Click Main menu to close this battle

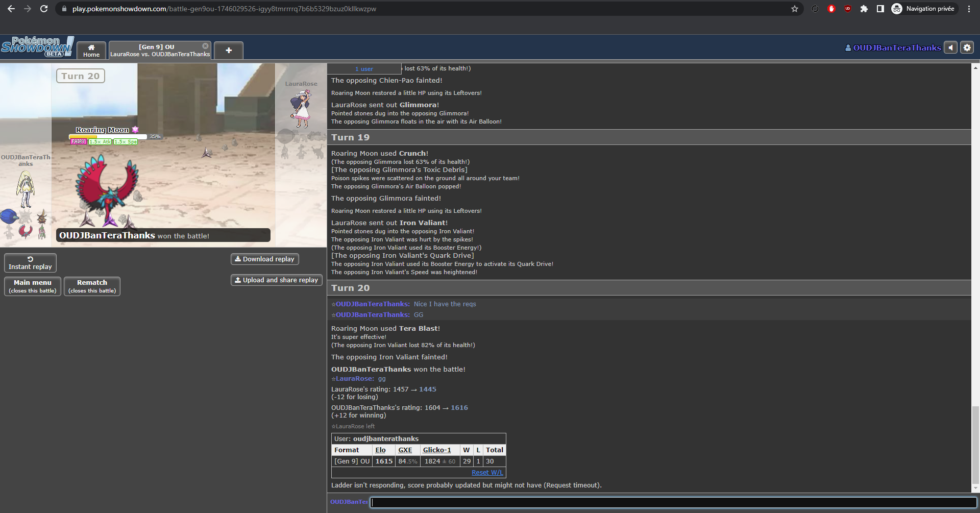click(33, 286)
